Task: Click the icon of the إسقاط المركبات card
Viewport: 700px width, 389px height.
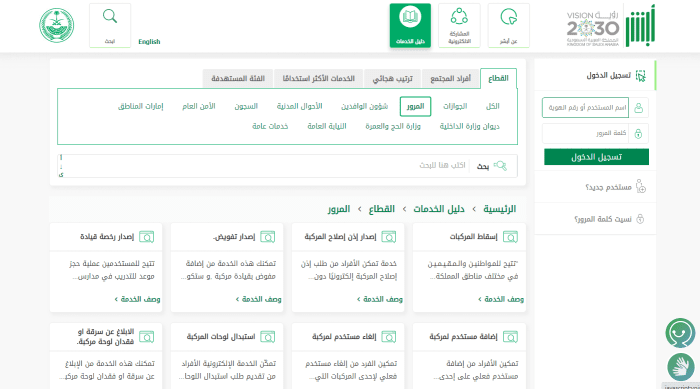Action: coord(510,237)
